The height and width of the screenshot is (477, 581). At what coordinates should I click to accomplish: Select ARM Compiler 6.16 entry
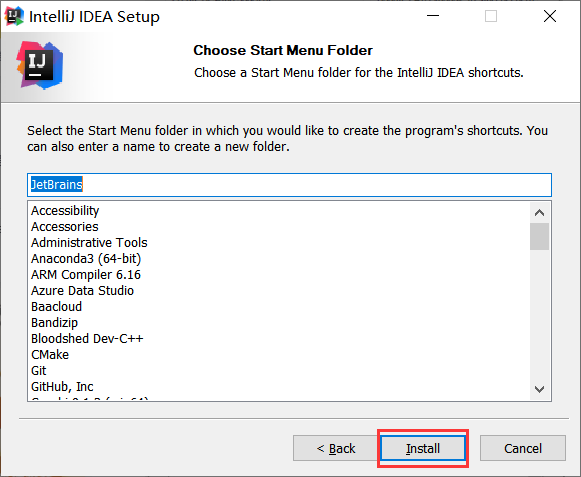tap(86, 274)
